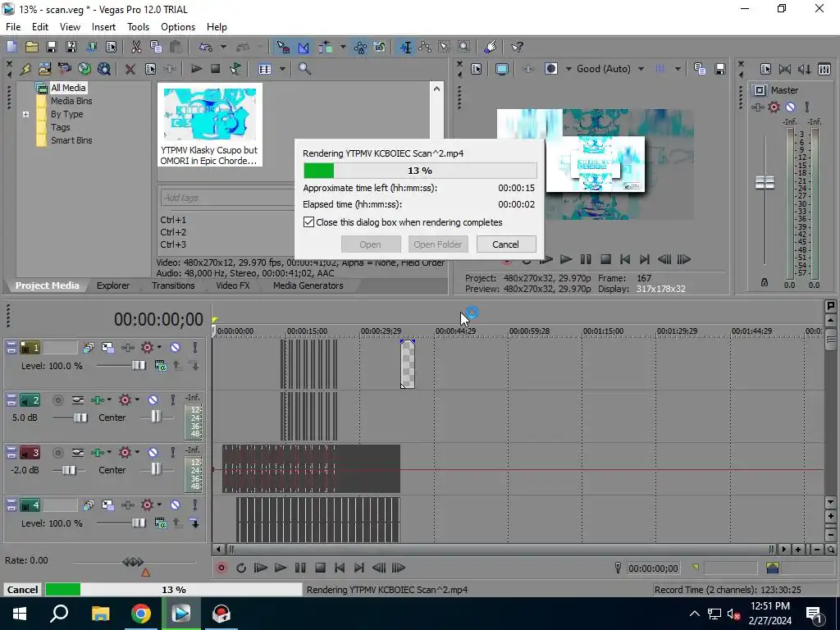840x630 pixels.
Task: Select the Zoom Edit tool icon
Action: (464, 47)
